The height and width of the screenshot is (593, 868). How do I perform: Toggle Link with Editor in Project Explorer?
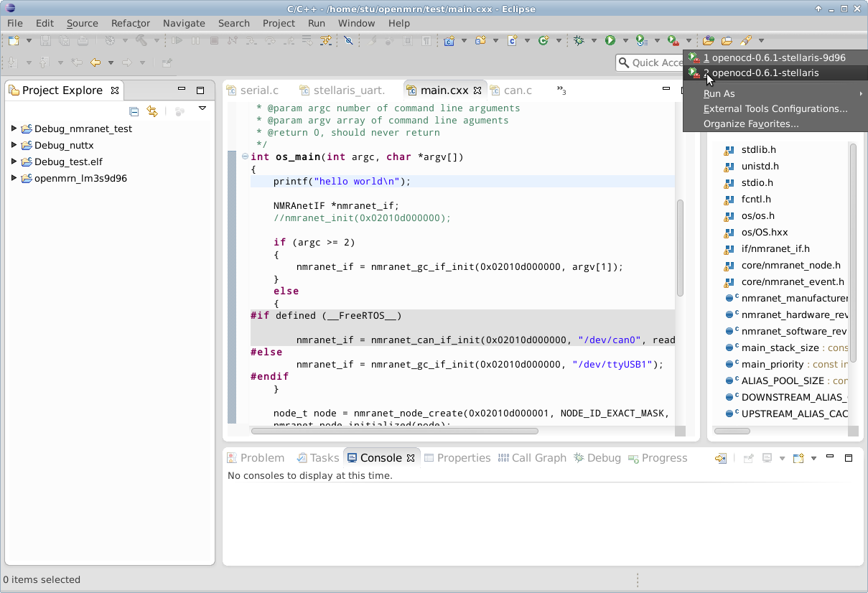click(152, 111)
